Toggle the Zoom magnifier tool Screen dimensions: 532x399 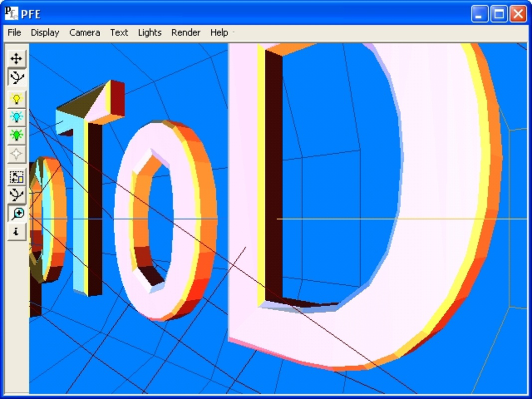(16, 213)
